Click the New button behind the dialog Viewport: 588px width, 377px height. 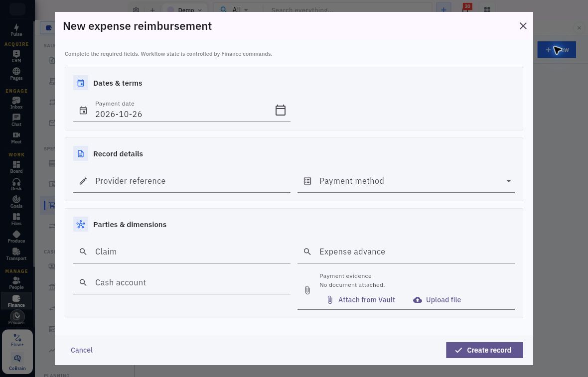coord(556,49)
